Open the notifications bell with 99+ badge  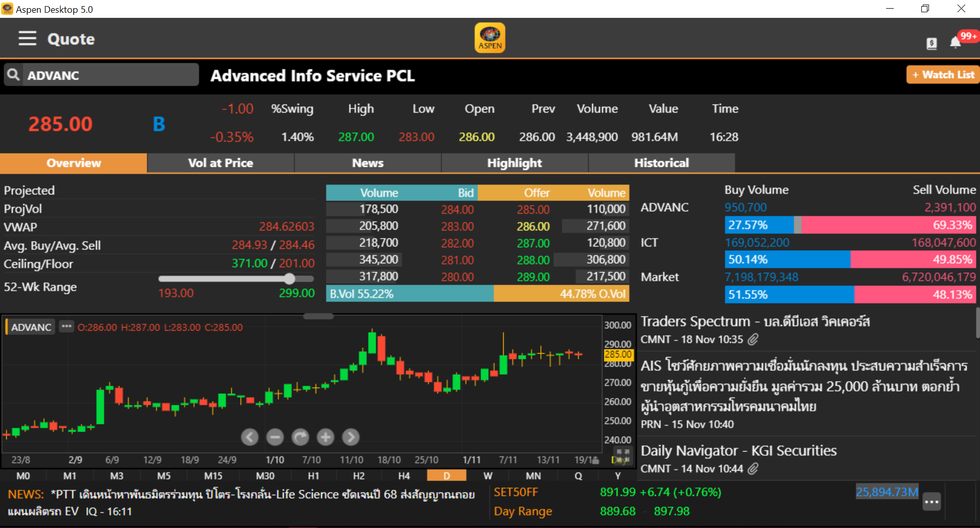coord(955,42)
